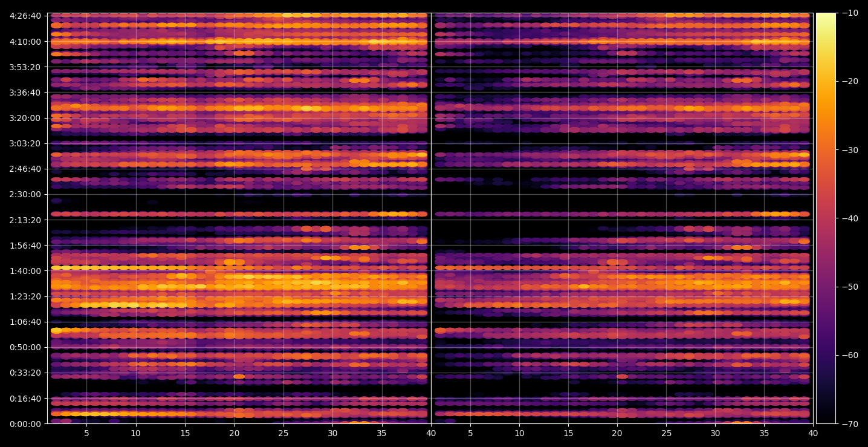Screen dimensions: 868x447
Task: Select the 1:06:40 y-axis tick label
Action: (25, 322)
